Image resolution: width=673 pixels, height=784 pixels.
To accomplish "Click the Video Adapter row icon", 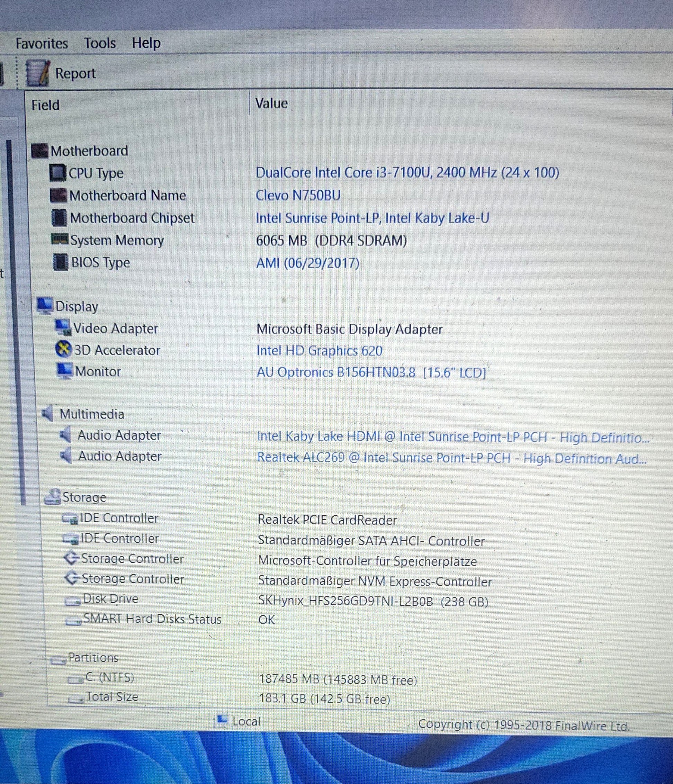I will pyautogui.click(x=63, y=328).
